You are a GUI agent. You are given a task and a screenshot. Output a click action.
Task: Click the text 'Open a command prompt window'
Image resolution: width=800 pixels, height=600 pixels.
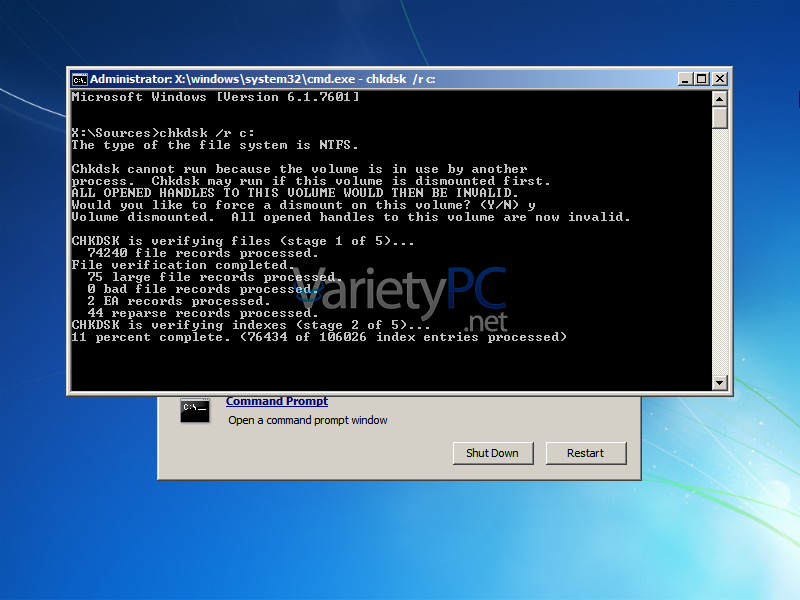tap(308, 420)
